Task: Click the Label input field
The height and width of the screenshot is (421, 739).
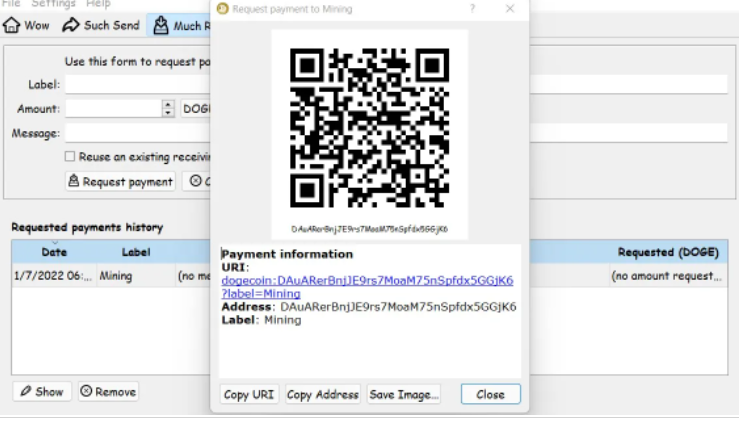Action: click(x=138, y=84)
